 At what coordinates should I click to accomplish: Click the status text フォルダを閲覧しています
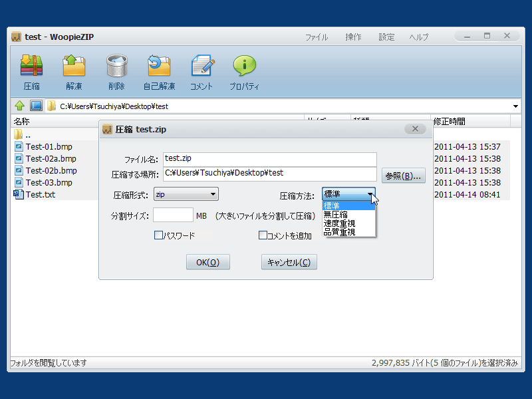tap(49, 363)
